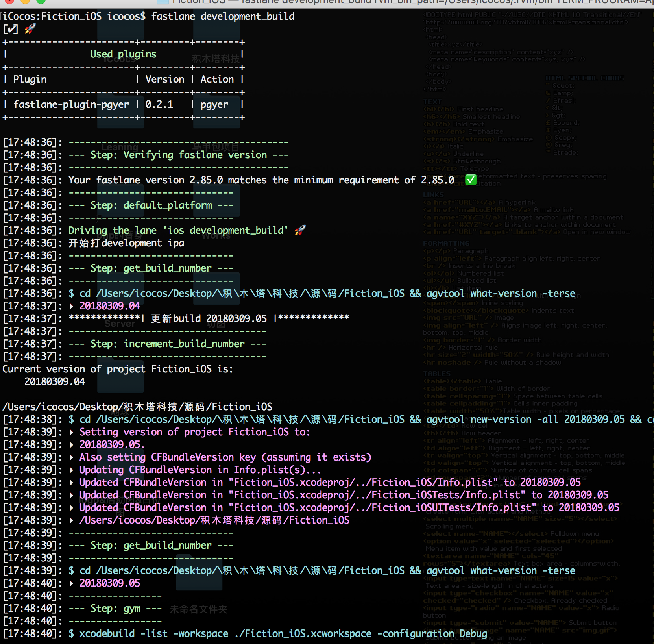The width and height of the screenshot is (654, 644).
Task: Click the '0.2.1' version cell
Action: click(159, 105)
